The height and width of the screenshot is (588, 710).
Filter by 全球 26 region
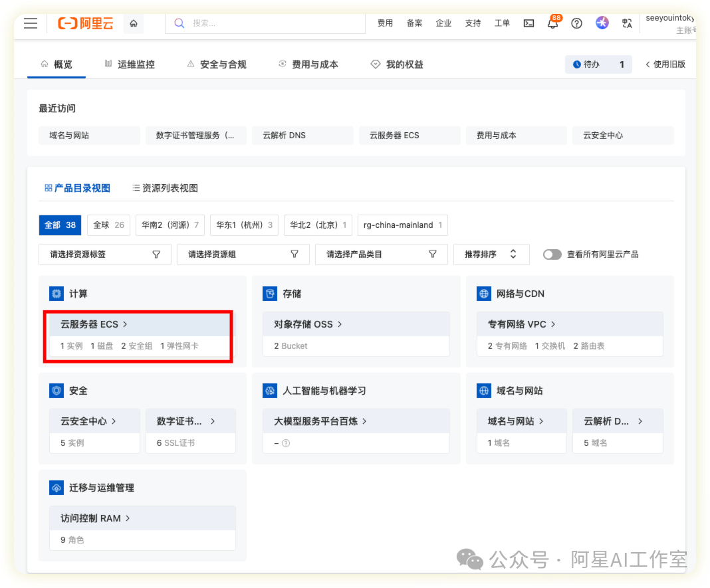[x=108, y=225]
